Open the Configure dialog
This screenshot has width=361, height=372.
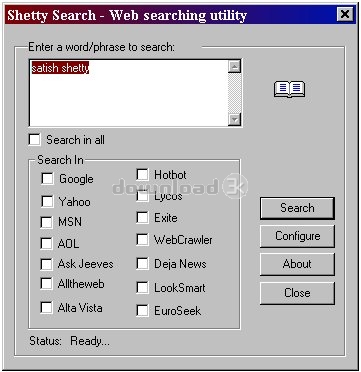coord(297,236)
